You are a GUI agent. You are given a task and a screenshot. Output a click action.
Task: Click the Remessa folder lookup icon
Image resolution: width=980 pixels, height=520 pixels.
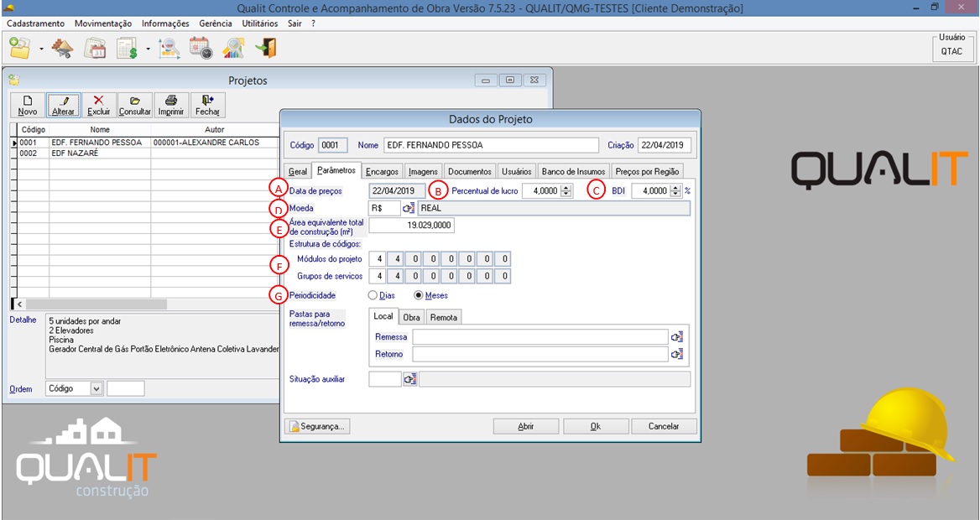[677, 337]
